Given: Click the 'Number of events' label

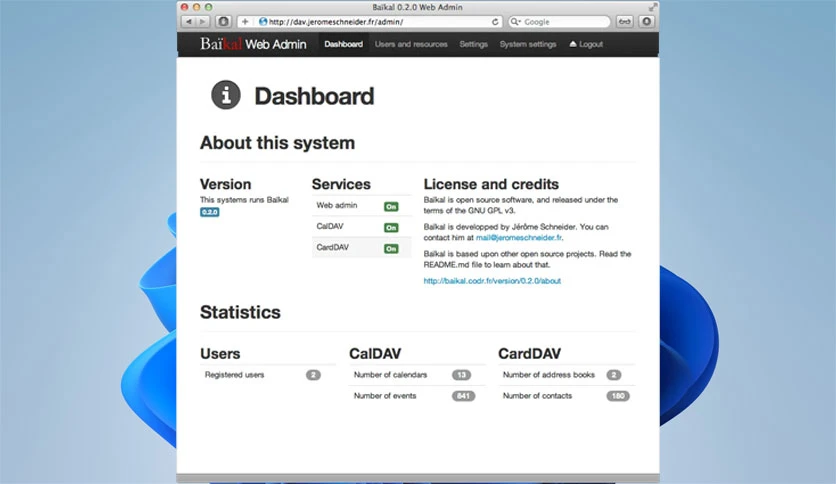Looking at the screenshot, I should pos(385,396).
